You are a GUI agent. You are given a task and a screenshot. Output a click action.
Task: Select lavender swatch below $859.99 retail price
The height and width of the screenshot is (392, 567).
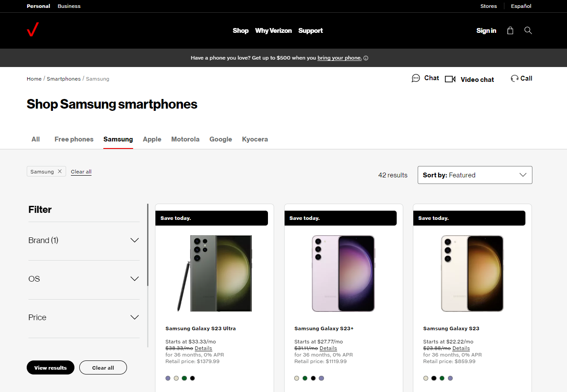(x=451, y=378)
